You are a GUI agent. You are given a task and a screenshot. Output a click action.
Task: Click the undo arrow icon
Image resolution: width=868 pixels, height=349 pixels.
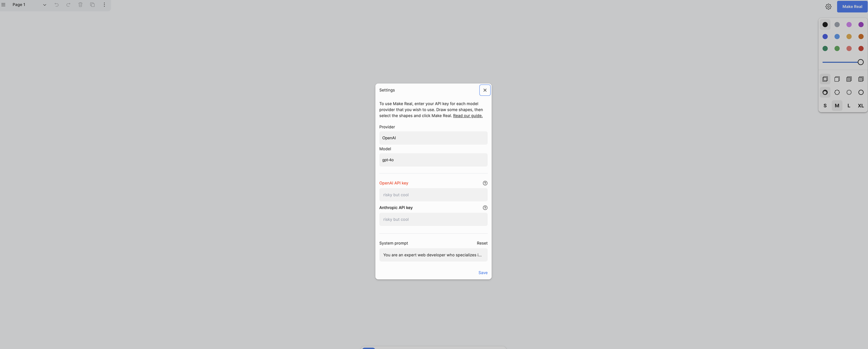click(56, 5)
